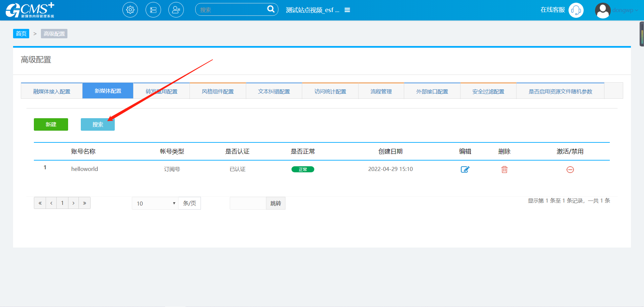644x307 pixels.
Task: Delete the helloworld account with trash icon
Action: click(x=504, y=170)
